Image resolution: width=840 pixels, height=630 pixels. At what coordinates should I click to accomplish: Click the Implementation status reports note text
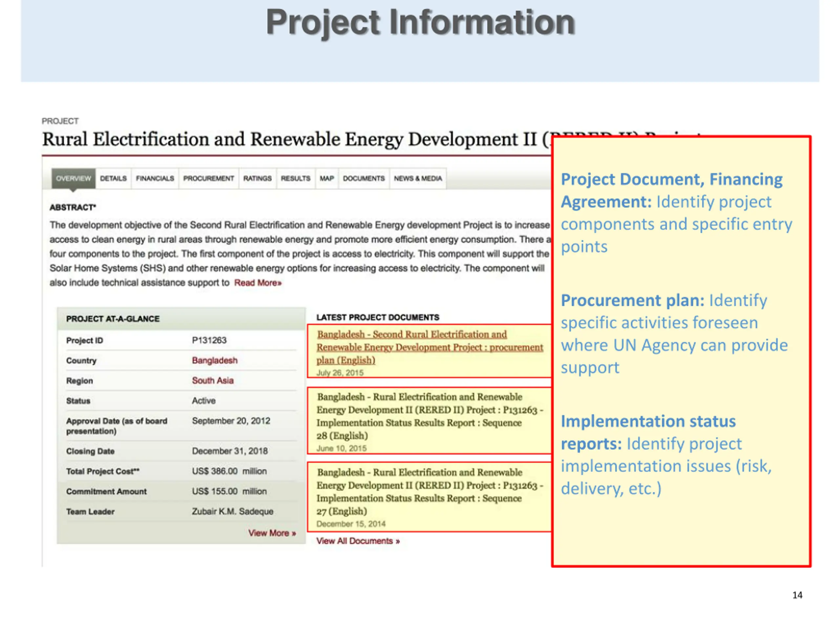666,455
